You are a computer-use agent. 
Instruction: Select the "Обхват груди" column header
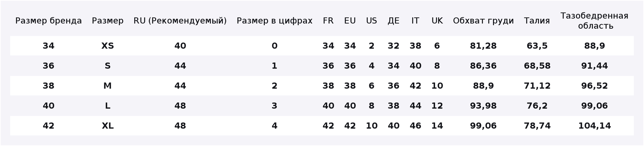pyautogui.click(x=483, y=21)
